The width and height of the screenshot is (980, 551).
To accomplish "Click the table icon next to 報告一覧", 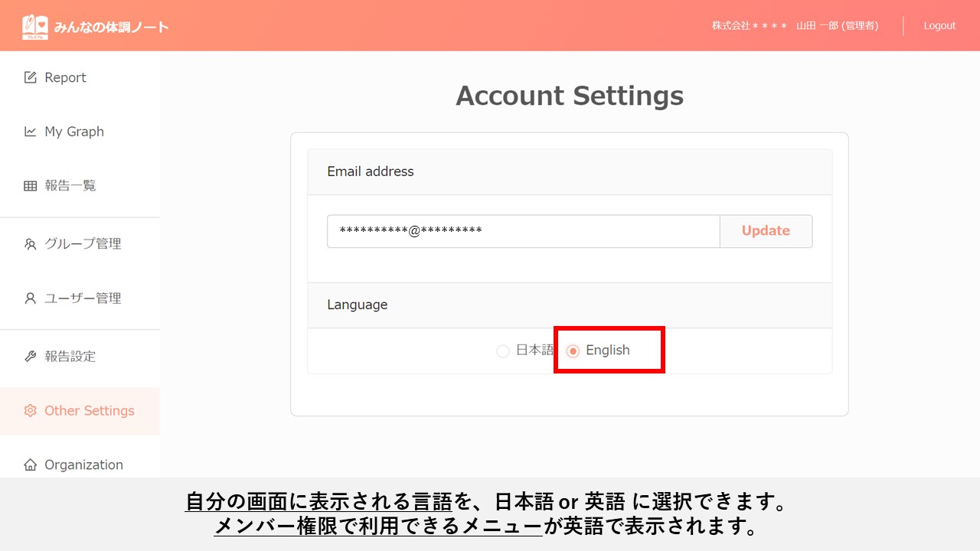I will pyautogui.click(x=31, y=186).
